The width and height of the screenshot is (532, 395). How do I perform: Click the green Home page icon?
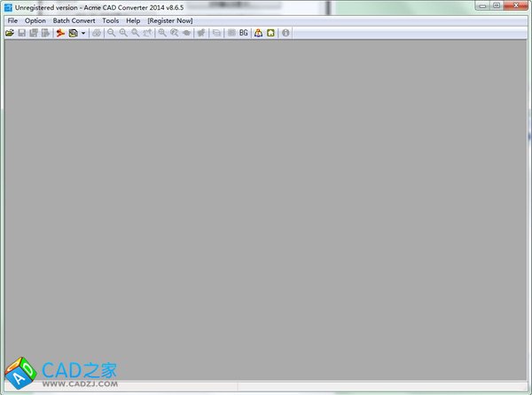(x=270, y=33)
